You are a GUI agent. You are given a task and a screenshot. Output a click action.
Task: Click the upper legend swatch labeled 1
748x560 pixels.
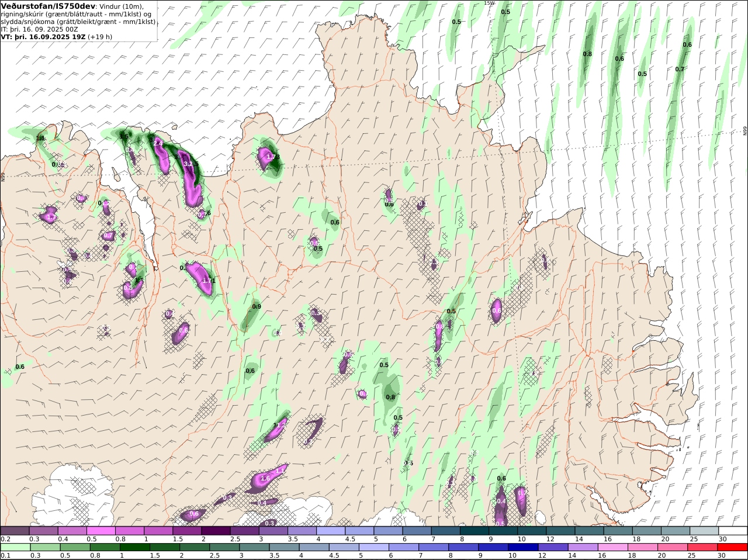pos(158,530)
